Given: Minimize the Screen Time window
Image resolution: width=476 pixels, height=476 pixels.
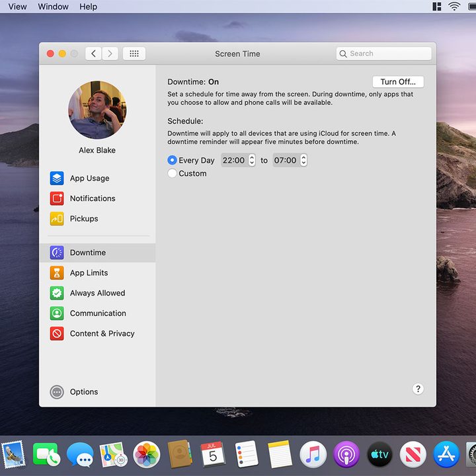Looking at the screenshot, I should tap(62, 54).
